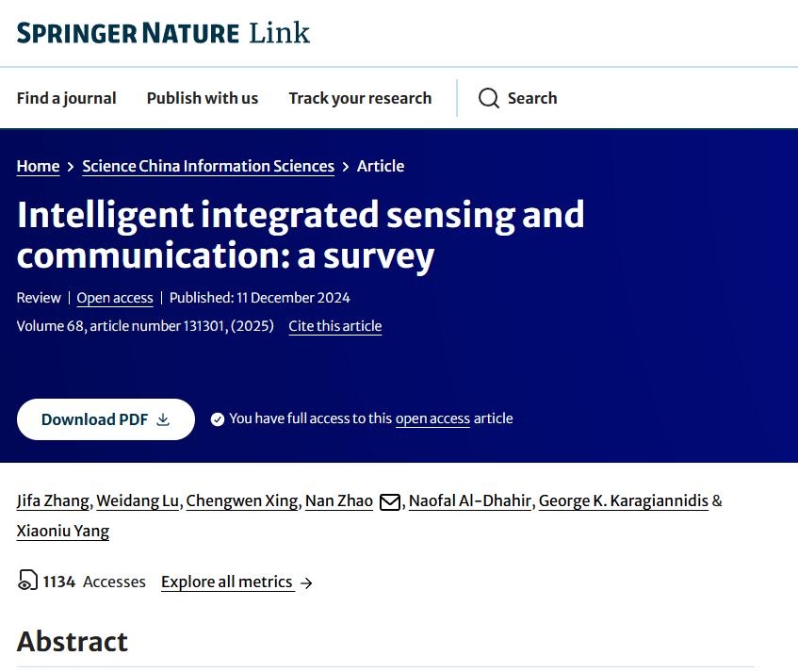Open Publish with us menu
The width and height of the screenshot is (798, 672).
pyautogui.click(x=203, y=98)
